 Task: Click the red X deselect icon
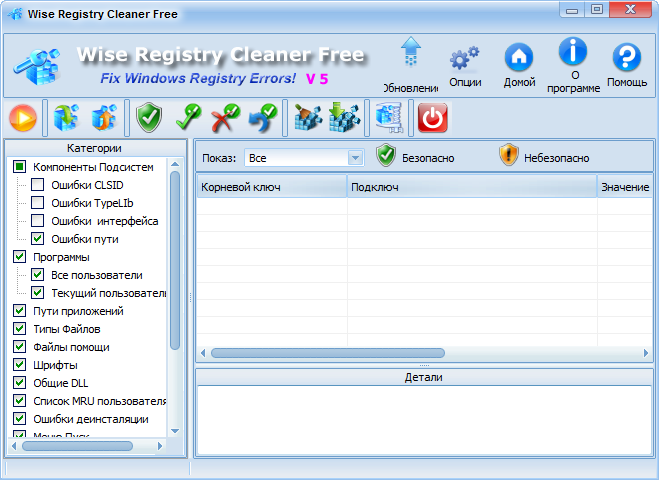pyautogui.click(x=225, y=118)
